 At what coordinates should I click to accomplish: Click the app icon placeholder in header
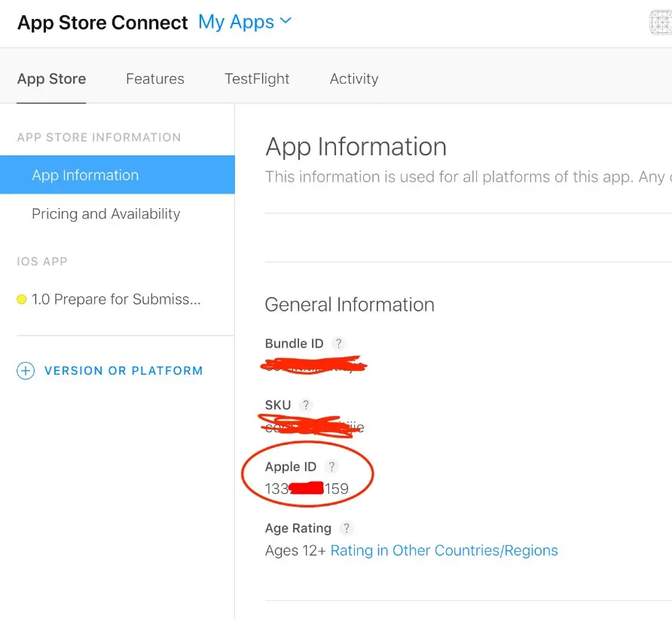pyautogui.click(x=661, y=23)
